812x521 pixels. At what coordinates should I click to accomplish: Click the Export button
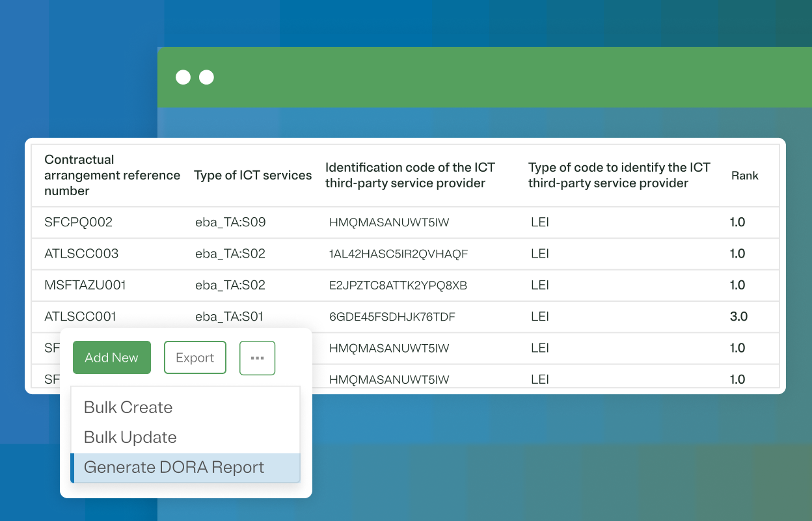tap(195, 357)
